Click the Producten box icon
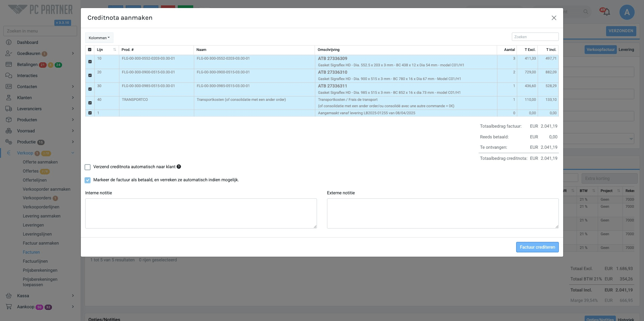 click(9, 120)
